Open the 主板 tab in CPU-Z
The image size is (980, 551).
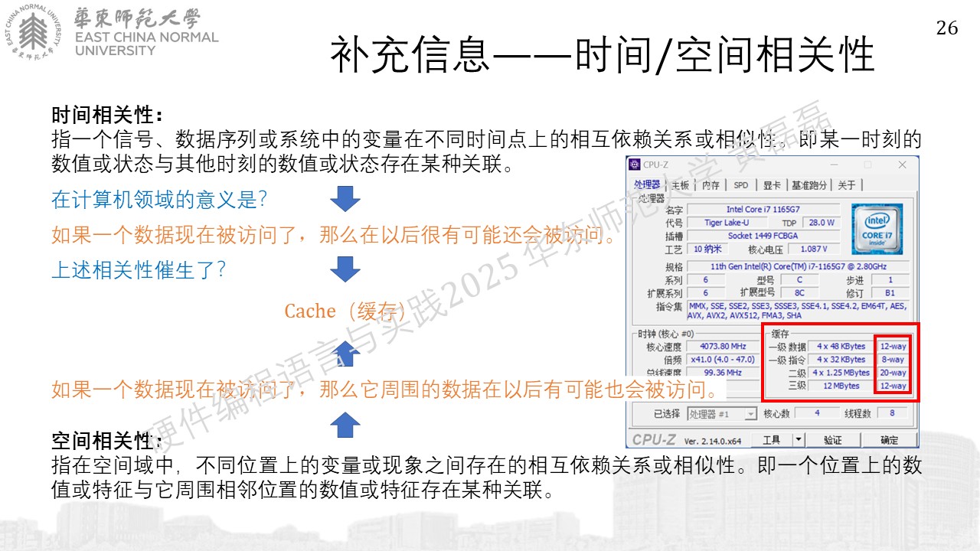click(680, 185)
